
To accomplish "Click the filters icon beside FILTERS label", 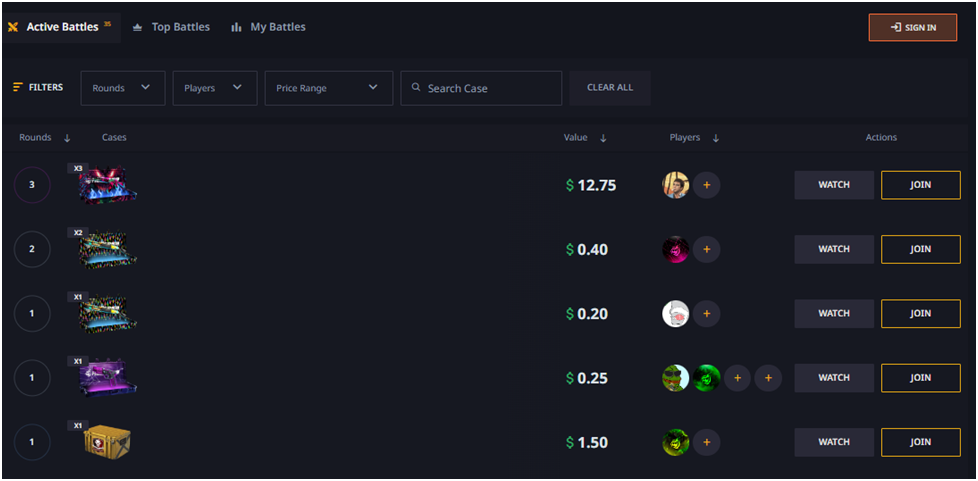I will 17,88.
